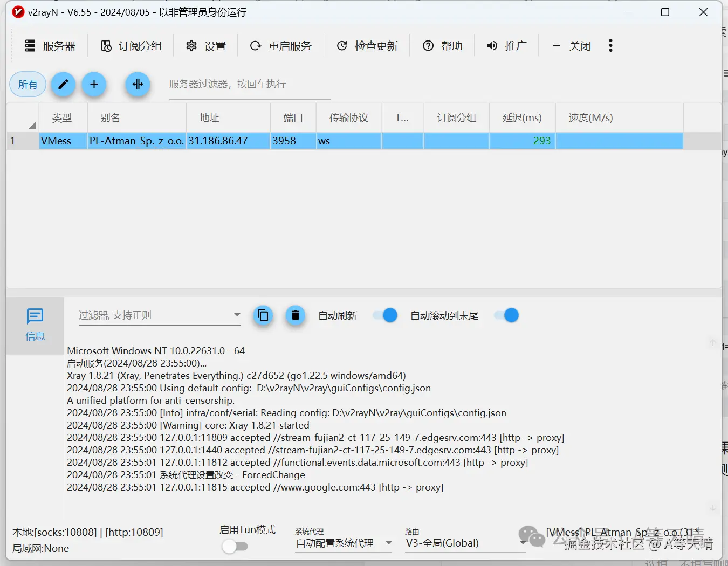728x566 pixels.
Task: Click the 本地:[socks:10808] status text
Action: click(x=88, y=533)
